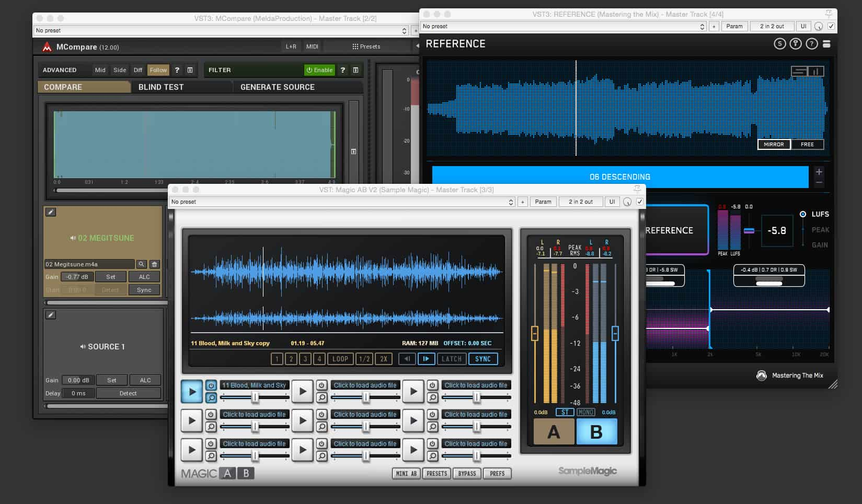Click the MINI AB button
Screen dimensions: 862x504
[x=406, y=474]
